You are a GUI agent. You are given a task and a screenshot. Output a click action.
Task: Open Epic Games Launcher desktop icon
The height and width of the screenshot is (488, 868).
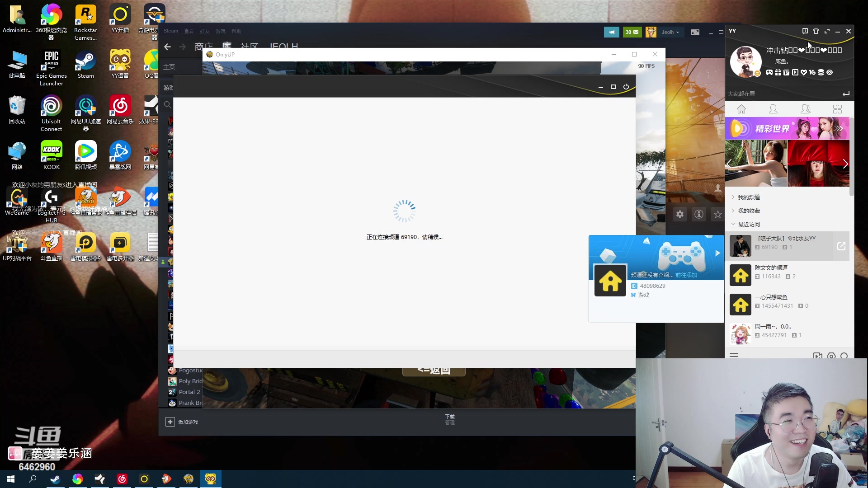(52, 68)
